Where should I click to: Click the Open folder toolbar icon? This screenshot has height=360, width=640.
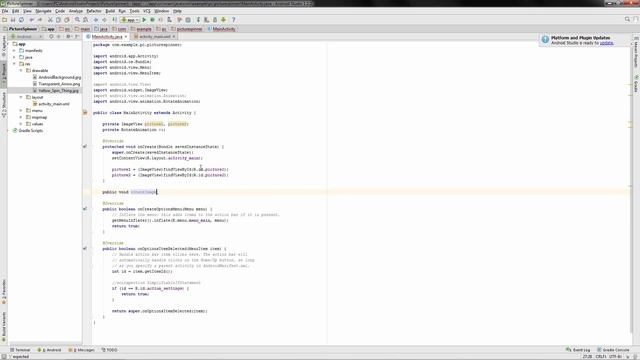point(4,20)
